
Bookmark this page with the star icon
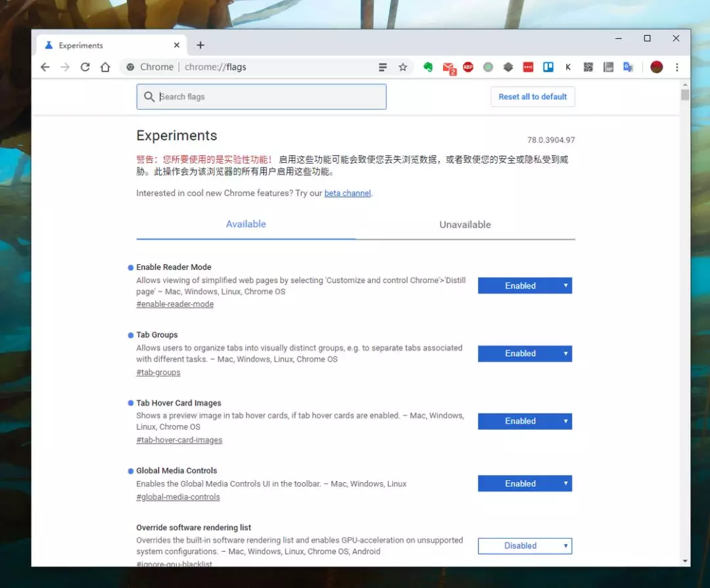click(403, 67)
